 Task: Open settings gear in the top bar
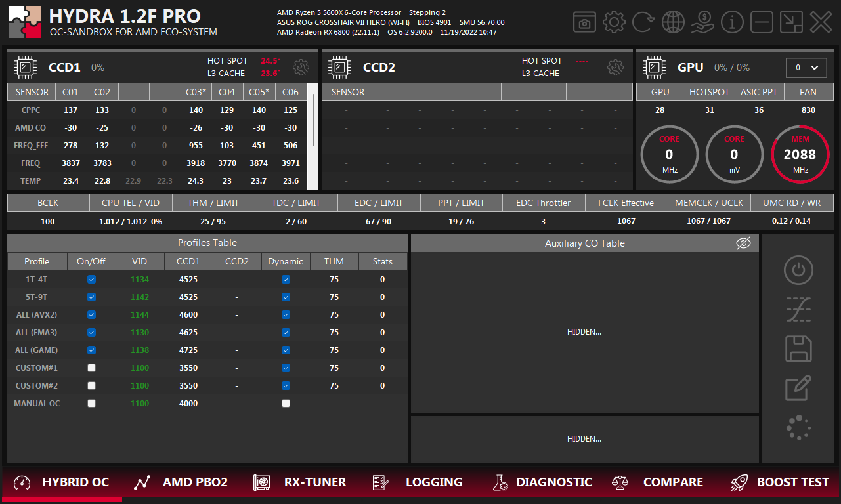(x=614, y=22)
